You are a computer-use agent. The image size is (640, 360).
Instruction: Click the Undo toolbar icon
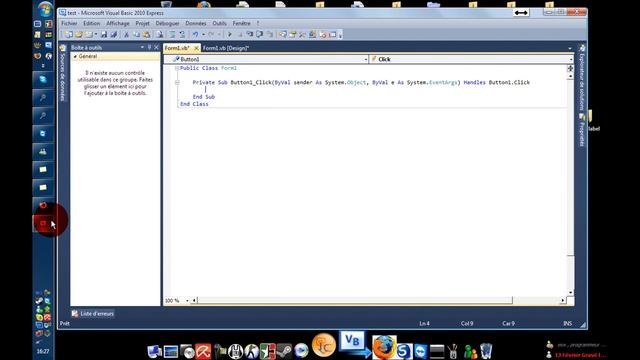196,35
